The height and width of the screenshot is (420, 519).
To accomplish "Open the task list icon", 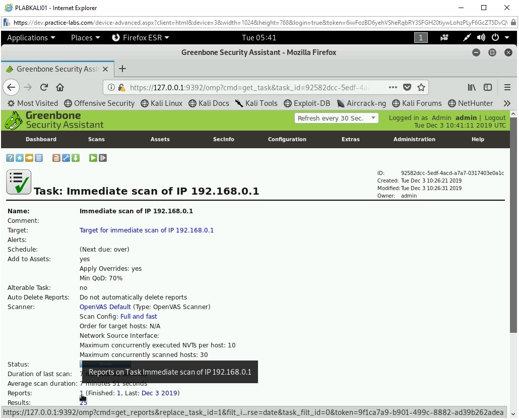I will point(39,158).
